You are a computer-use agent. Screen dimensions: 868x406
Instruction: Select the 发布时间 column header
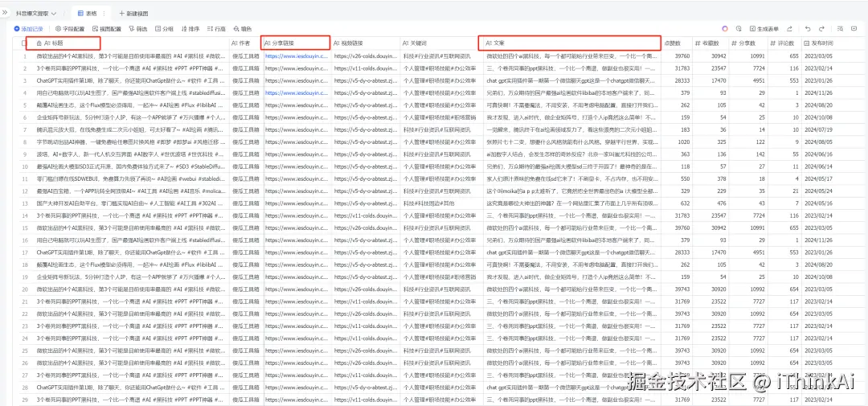834,43
